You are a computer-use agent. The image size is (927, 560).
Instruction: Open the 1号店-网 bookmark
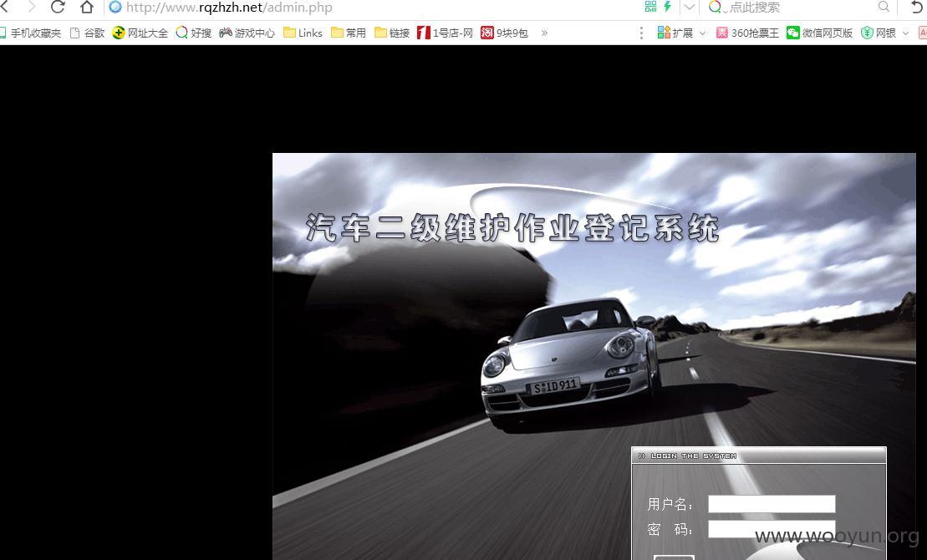(446, 33)
